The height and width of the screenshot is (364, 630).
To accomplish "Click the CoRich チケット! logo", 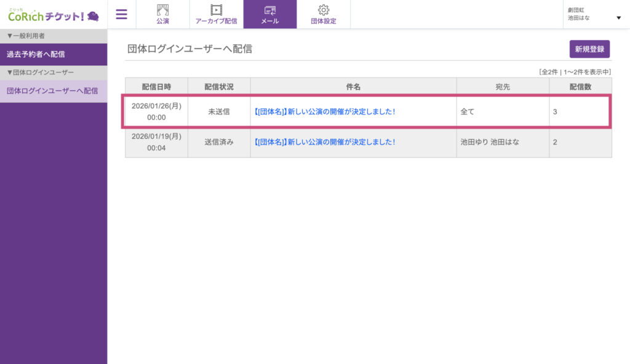I will (54, 15).
